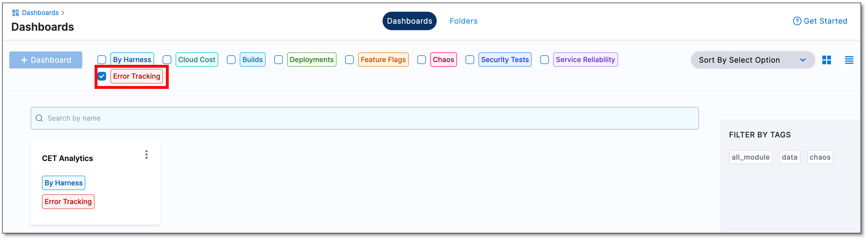Uncheck the Error Tracking filter checkbox

pos(102,76)
